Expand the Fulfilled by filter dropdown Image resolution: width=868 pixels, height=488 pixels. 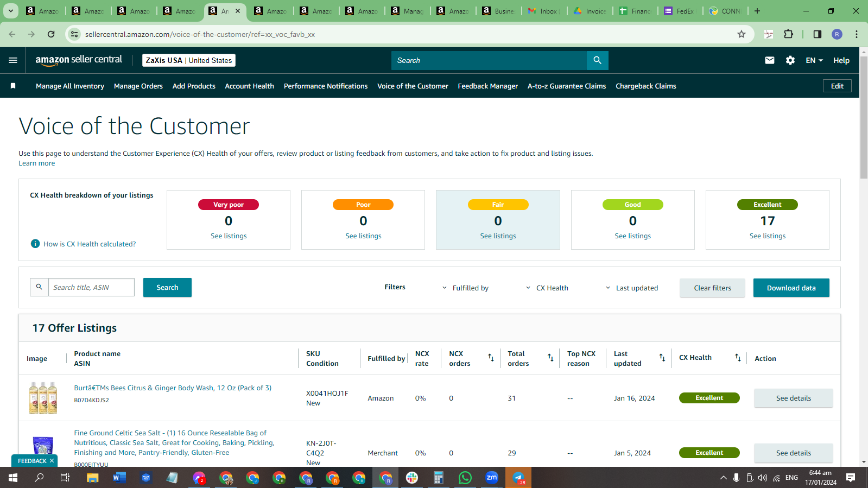coord(465,288)
